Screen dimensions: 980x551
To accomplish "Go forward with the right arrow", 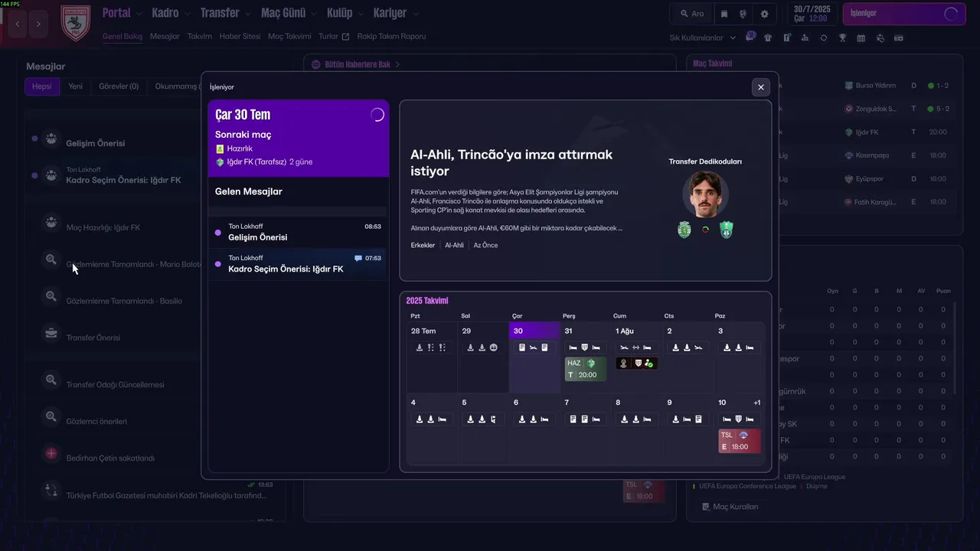I will 38,24.
